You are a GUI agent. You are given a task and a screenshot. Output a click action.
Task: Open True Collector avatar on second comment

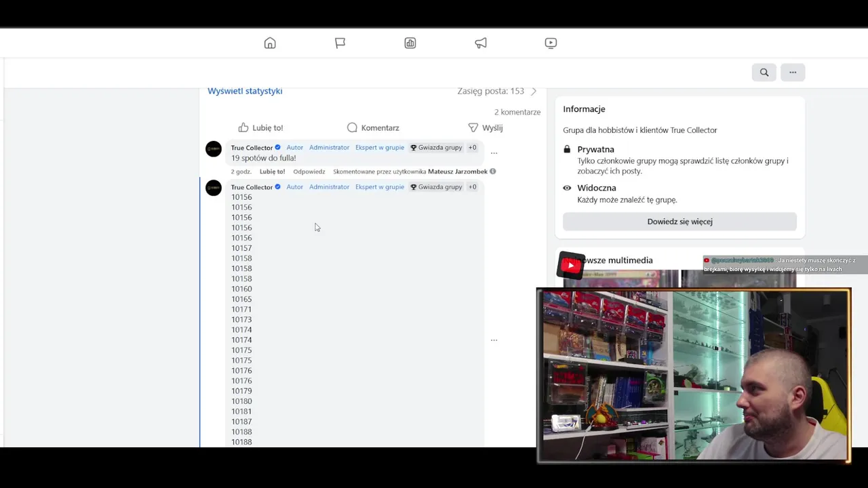pos(214,188)
